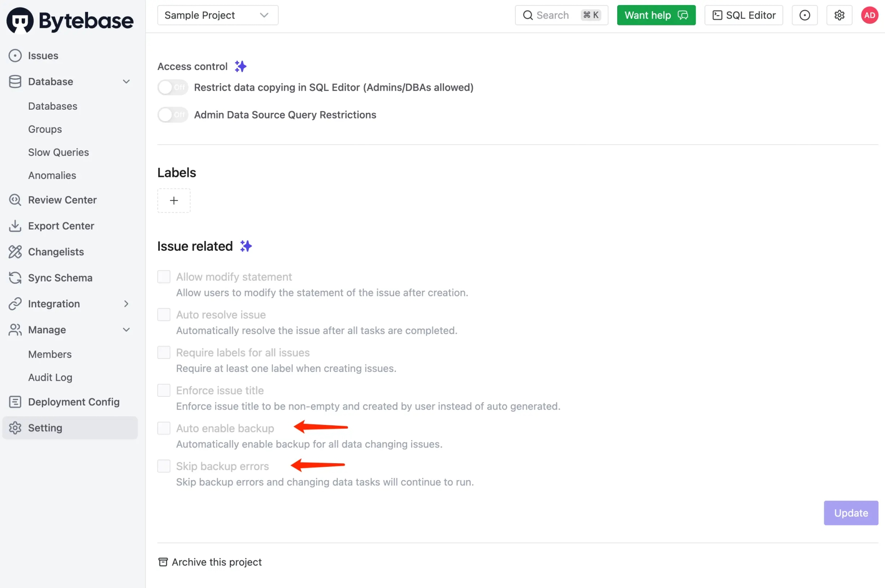Open the settings gear icon in header
The image size is (885, 588).
pyautogui.click(x=839, y=15)
